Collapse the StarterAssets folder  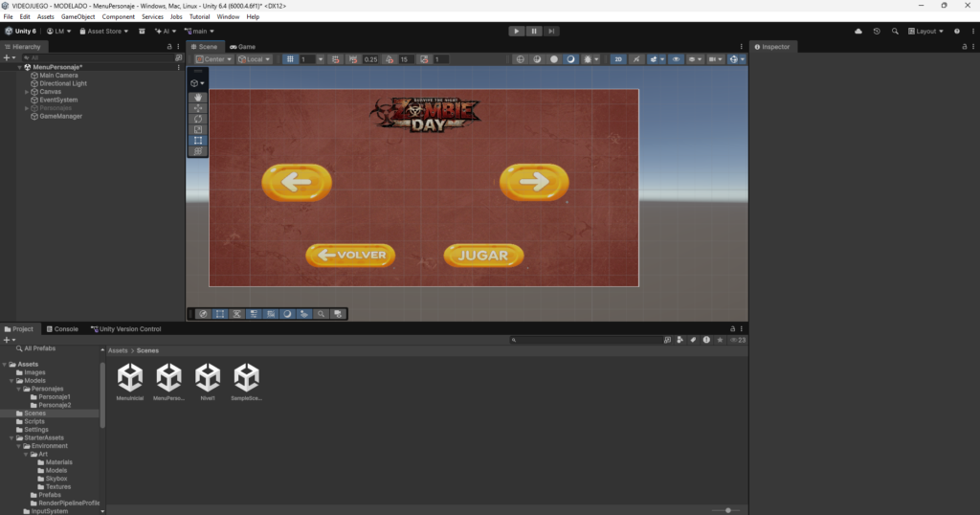[x=11, y=438]
